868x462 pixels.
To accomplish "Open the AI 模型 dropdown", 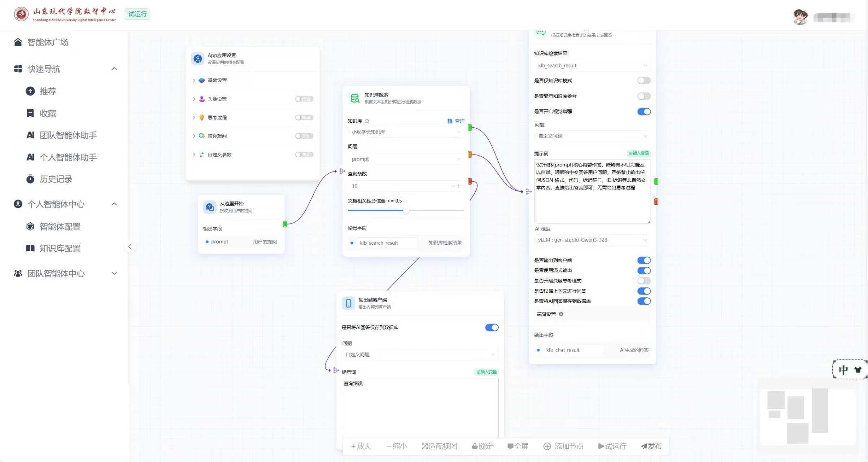I will coord(592,240).
